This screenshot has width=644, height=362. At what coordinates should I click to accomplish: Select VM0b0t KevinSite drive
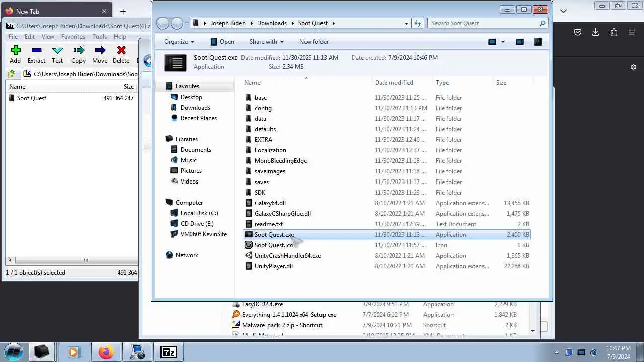[204, 234]
